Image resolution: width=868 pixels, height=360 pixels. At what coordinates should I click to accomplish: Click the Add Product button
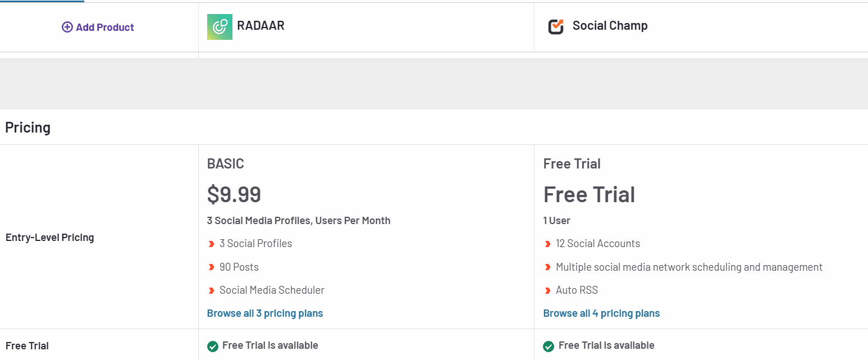[98, 26]
